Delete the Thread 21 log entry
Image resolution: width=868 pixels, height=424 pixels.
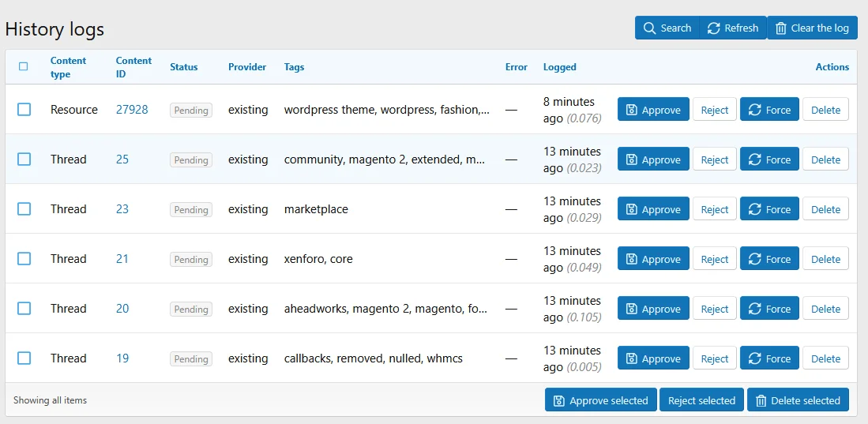tap(825, 259)
